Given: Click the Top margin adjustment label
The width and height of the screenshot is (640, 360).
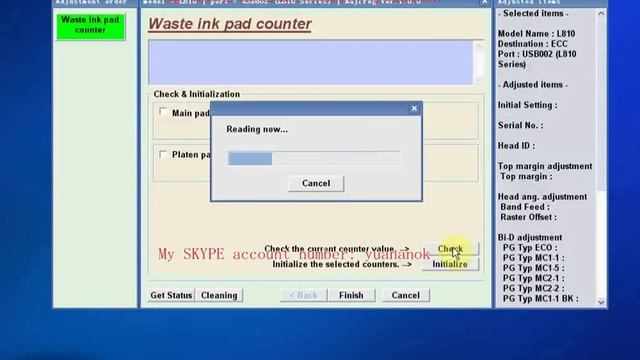Looking at the screenshot, I should click(545, 166).
